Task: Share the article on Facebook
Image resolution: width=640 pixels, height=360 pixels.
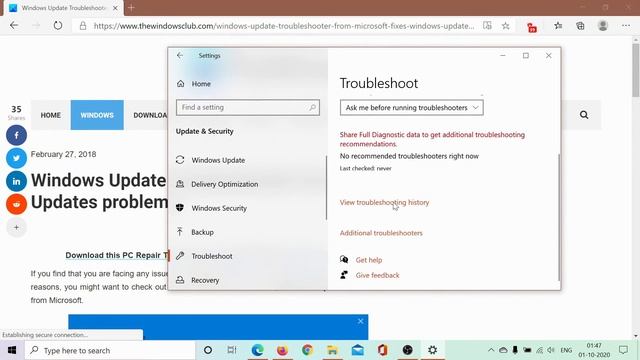Action: pyautogui.click(x=16, y=135)
